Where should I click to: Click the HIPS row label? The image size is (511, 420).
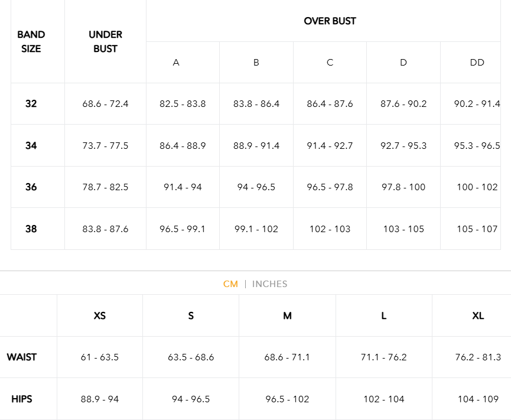(21, 399)
